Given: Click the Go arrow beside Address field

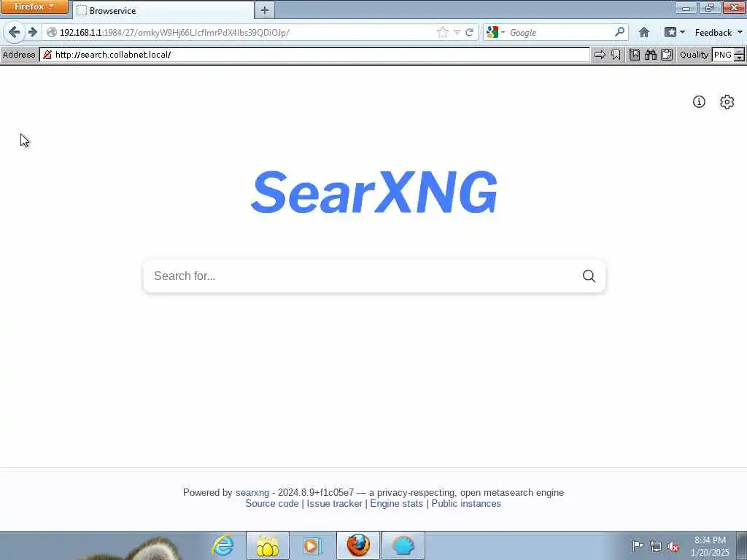Looking at the screenshot, I should 600,55.
